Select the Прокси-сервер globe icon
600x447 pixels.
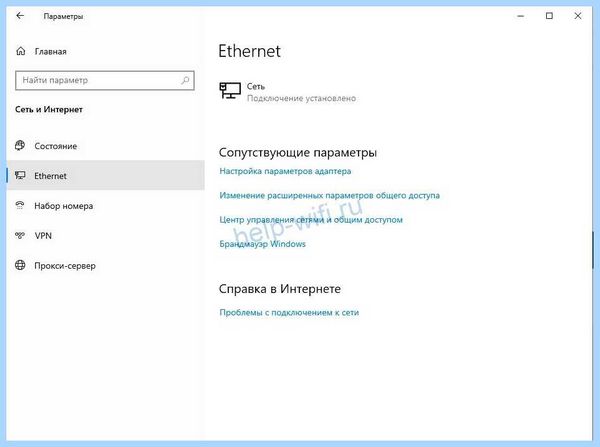(x=20, y=265)
